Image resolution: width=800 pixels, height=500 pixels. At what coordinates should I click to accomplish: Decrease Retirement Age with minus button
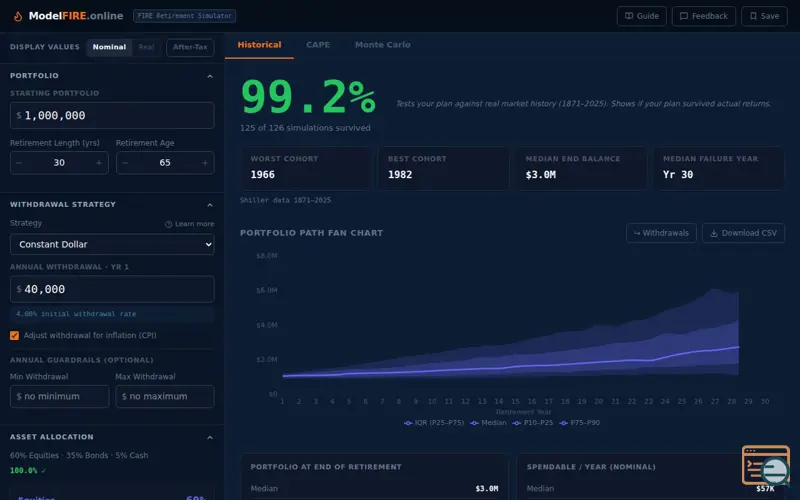[x=125, y=163]
